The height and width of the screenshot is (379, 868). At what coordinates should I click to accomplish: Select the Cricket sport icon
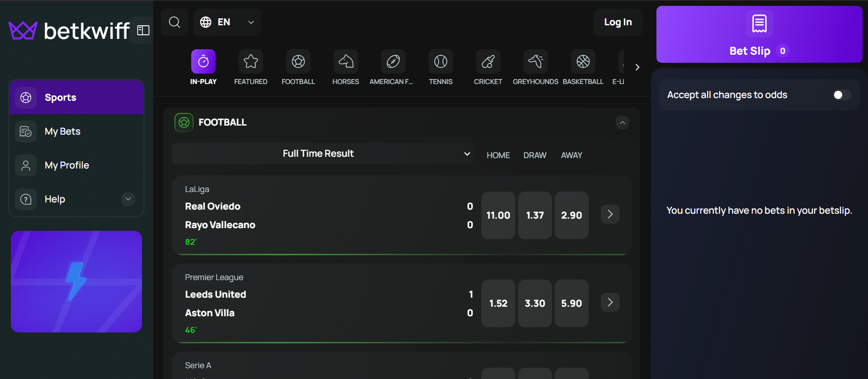coord(488,61)
